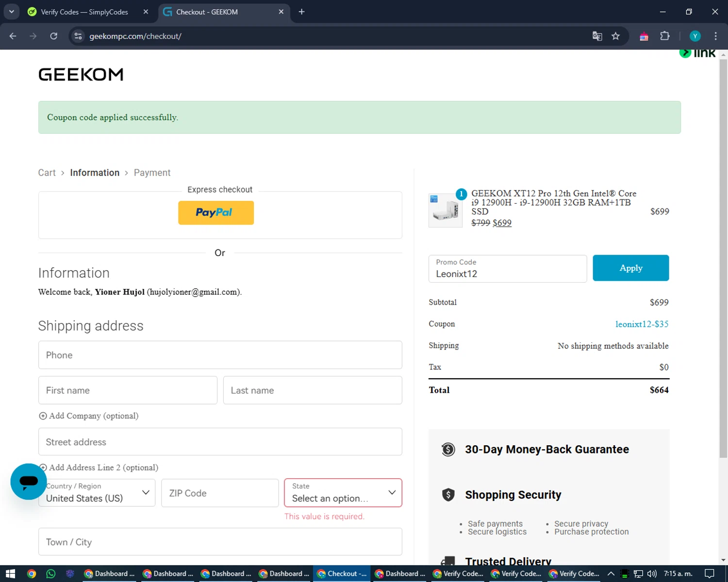Image resolution: width=728 pixels, height=582 pixels.
Task: Open the Windows notification center
Action: 710,574
